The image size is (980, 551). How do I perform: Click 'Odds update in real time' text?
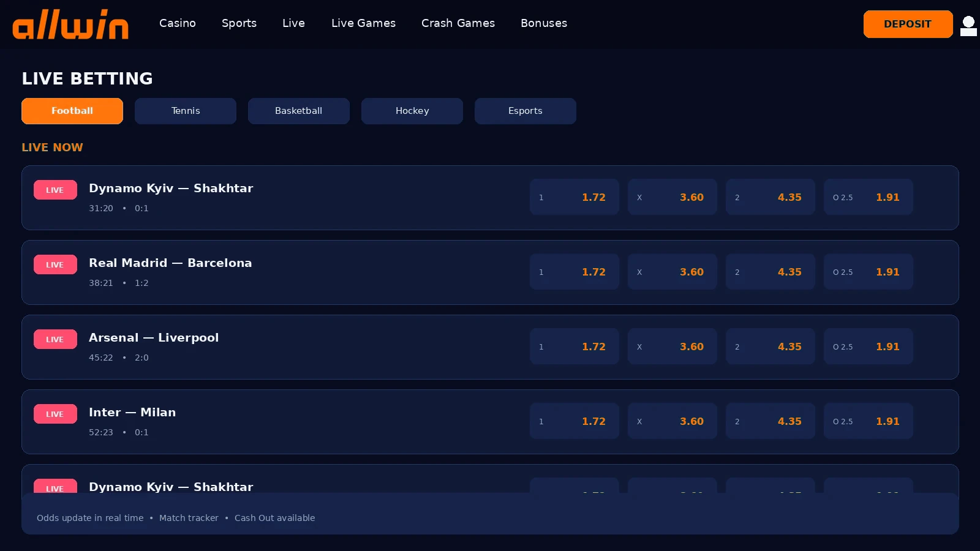90,518
